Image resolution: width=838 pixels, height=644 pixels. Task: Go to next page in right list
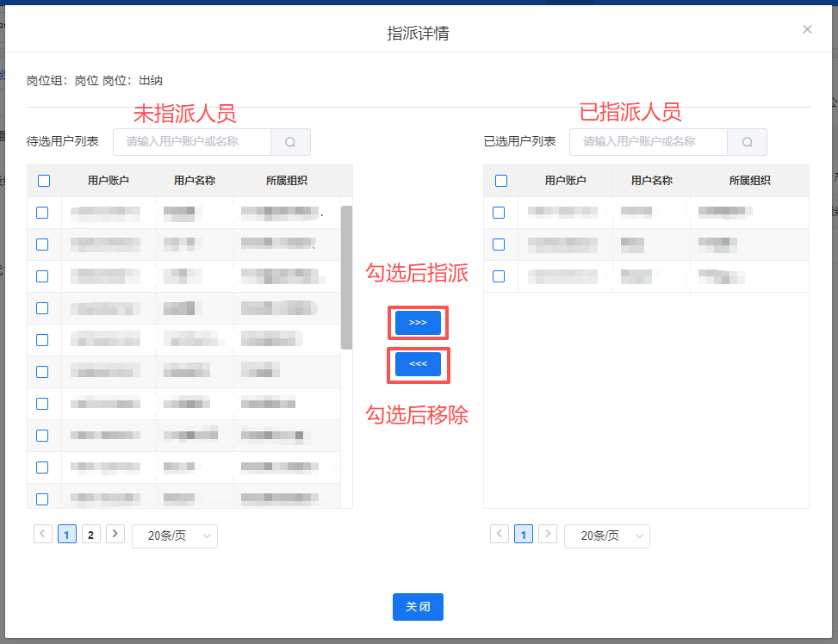click(x=547, y=535)
